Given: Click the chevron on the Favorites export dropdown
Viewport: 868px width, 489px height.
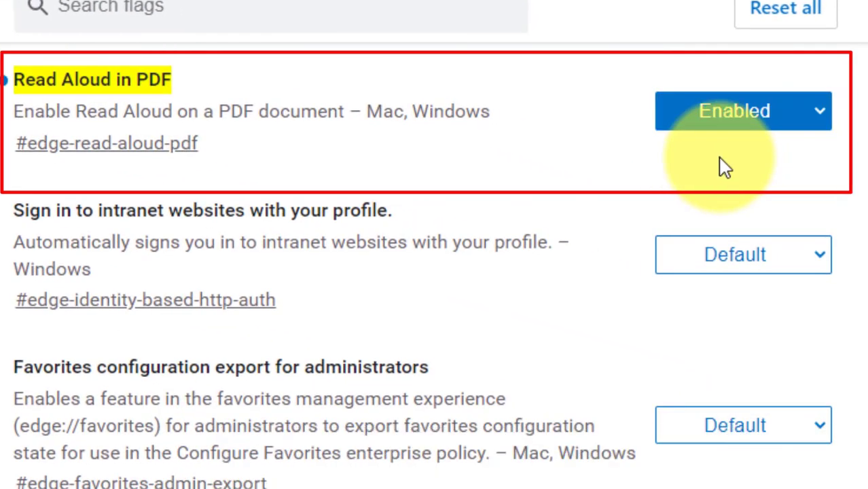Looking at the screenshot, I should [x=820, y=425].
